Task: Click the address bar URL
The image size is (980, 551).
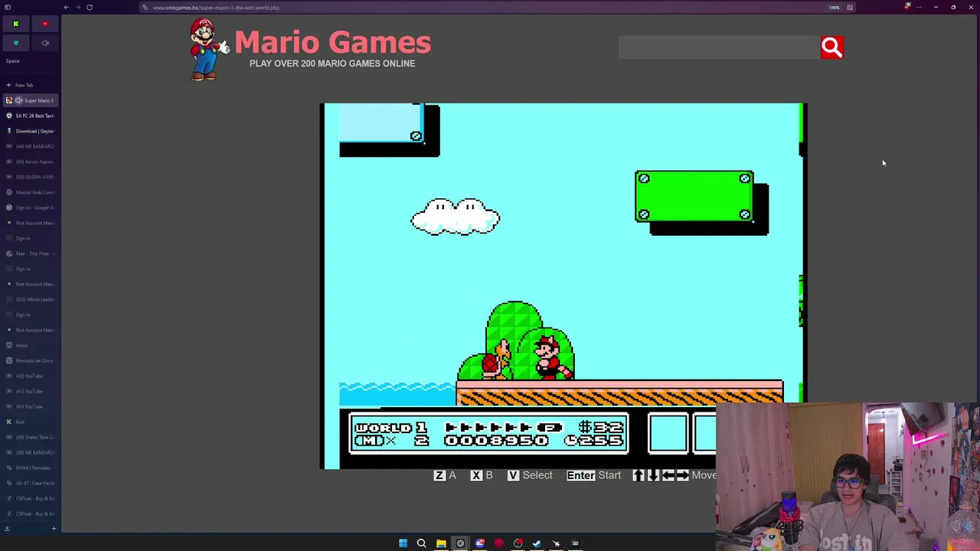Action: [216, 8]
